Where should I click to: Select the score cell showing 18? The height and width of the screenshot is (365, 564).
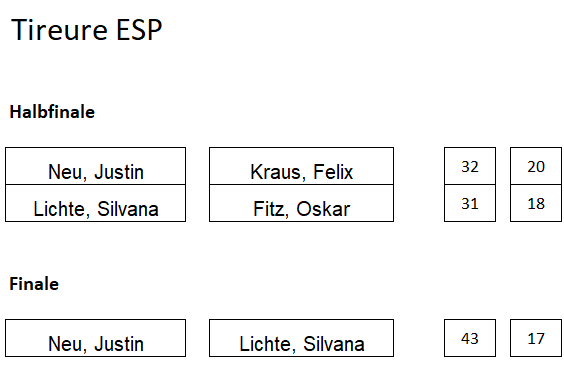pos(536,203)
